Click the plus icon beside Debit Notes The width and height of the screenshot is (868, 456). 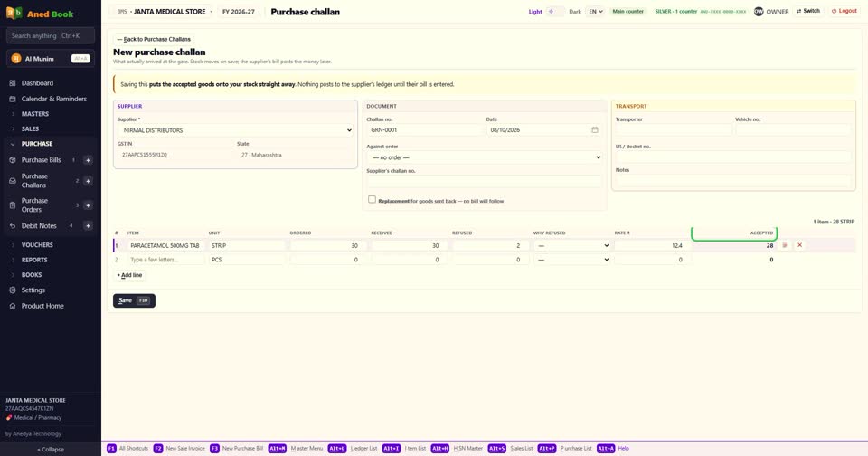click(x=88, y=225)
